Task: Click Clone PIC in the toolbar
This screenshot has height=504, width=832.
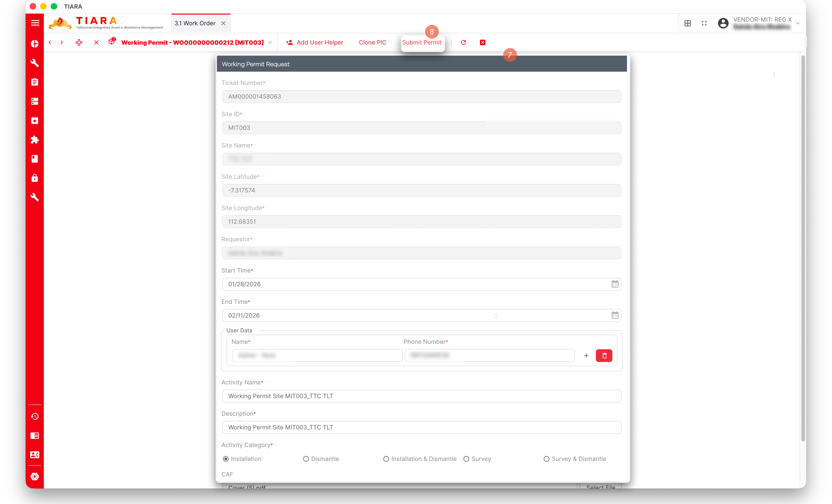Action: (x=373, y=43)
